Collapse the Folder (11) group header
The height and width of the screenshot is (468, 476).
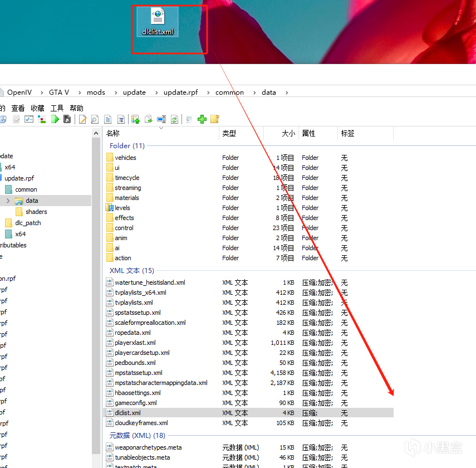127,145
